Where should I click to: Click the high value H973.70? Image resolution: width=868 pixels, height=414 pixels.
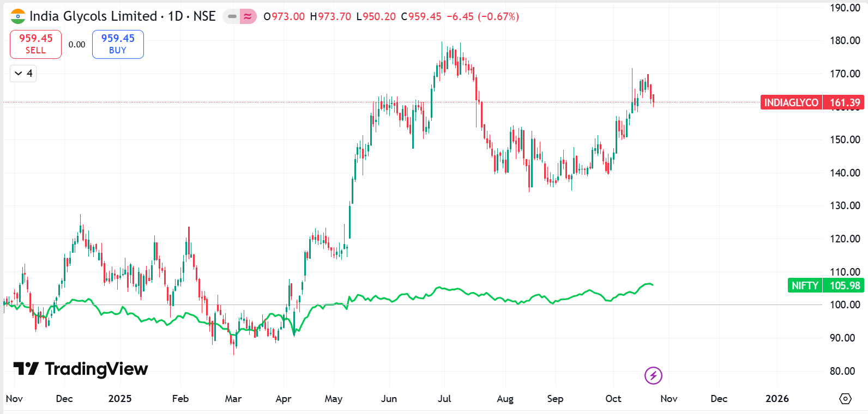[330, 16]
